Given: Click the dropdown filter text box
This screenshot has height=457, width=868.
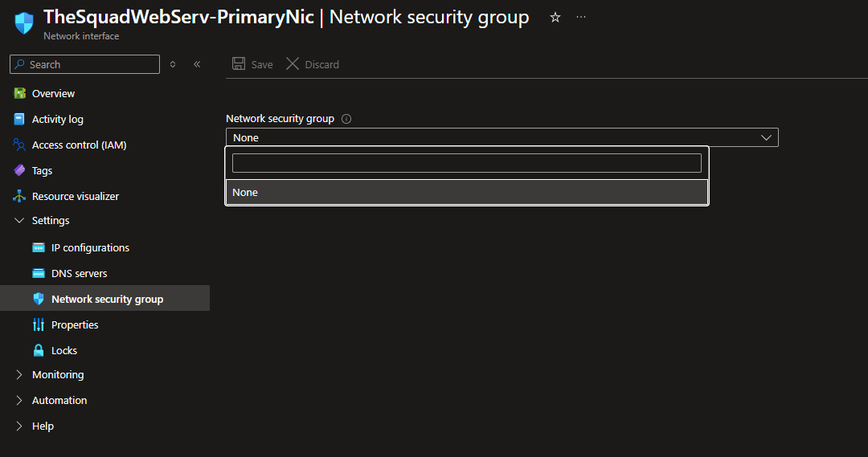Looking at the screenshot, I should pos(467,163).
